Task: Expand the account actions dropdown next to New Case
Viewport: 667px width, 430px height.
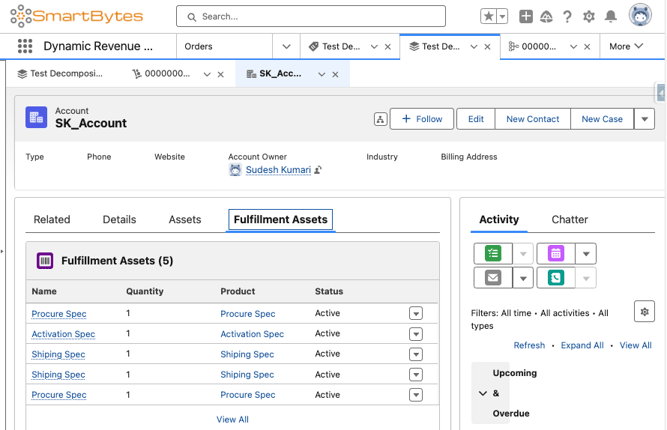Action: tap(644, 119)
